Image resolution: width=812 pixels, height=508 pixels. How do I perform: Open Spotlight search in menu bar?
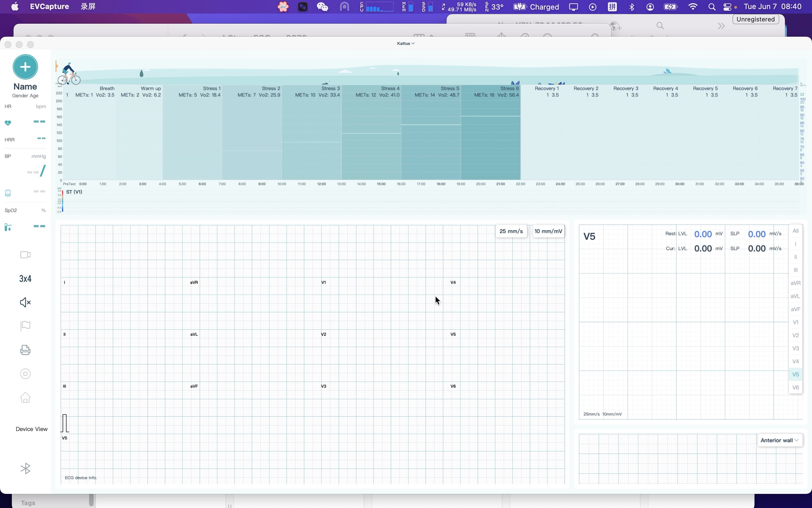(712, 7)
